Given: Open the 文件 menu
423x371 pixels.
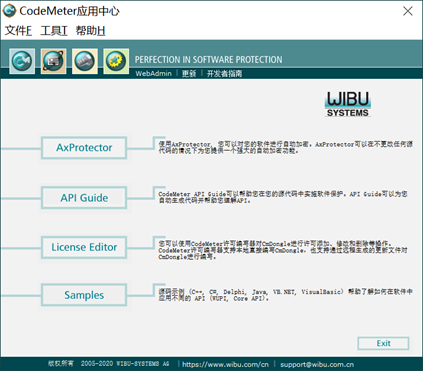Looking at the screenshot, I should (18, 31).
